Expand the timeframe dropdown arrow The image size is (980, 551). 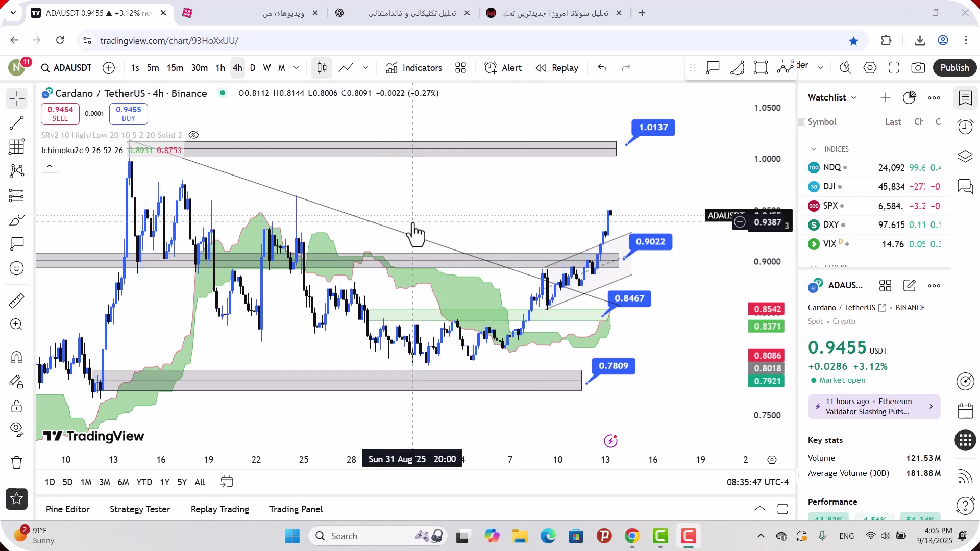pos(296,68)
